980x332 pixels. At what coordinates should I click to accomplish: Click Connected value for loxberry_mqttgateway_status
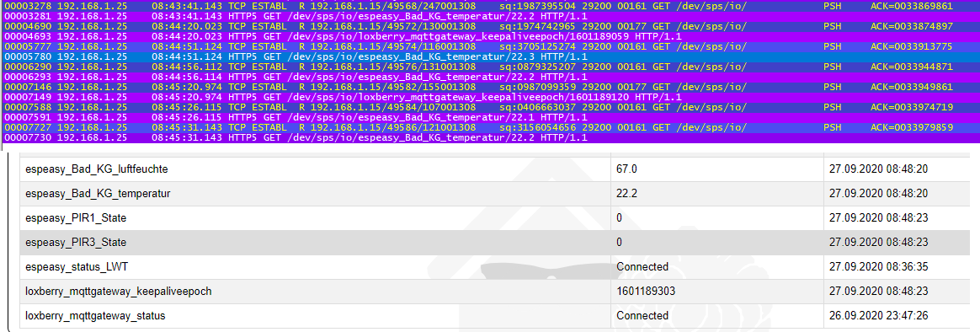click(642, 316)
